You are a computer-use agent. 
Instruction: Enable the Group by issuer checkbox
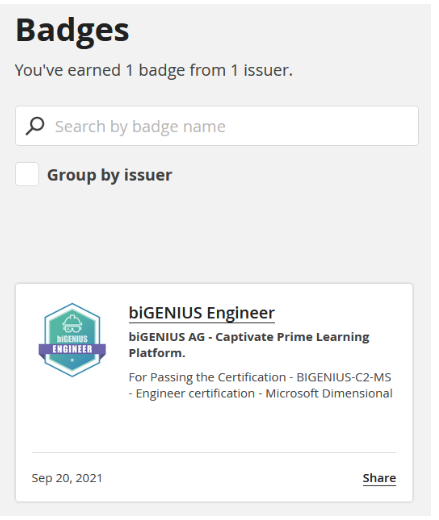pos(27,174)
